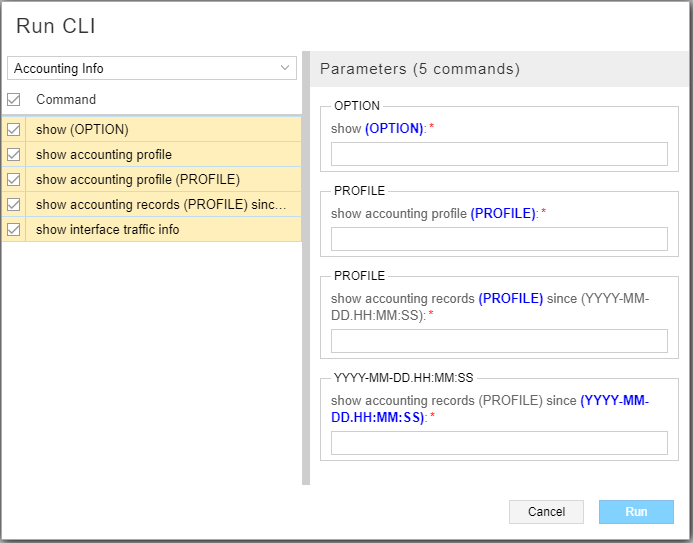Uncheck the show (OPTION) command checkbox

(14, 129)
